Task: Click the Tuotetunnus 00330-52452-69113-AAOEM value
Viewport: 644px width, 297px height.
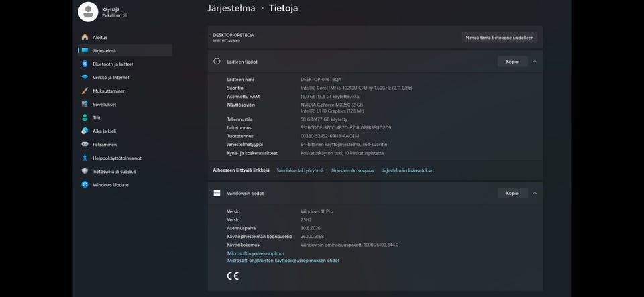Action: tap(330, 136)
